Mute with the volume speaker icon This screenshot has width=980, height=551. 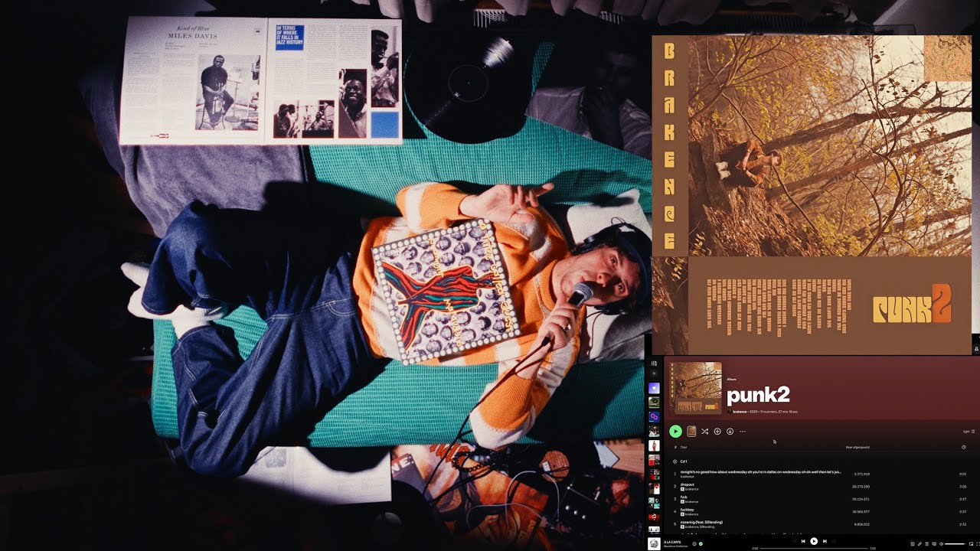tap(941, 544)
